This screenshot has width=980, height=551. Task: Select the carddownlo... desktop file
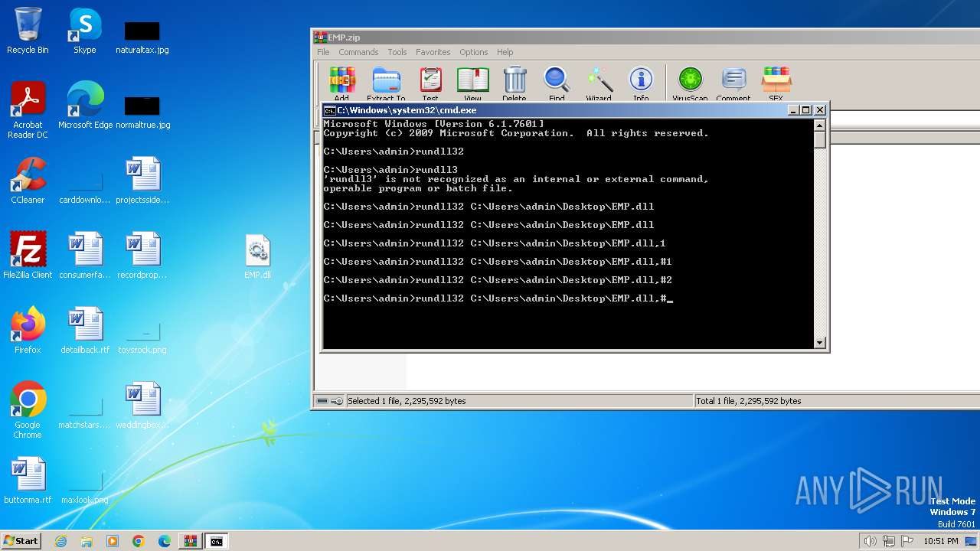pyautogui.click(x=85, y=187)
